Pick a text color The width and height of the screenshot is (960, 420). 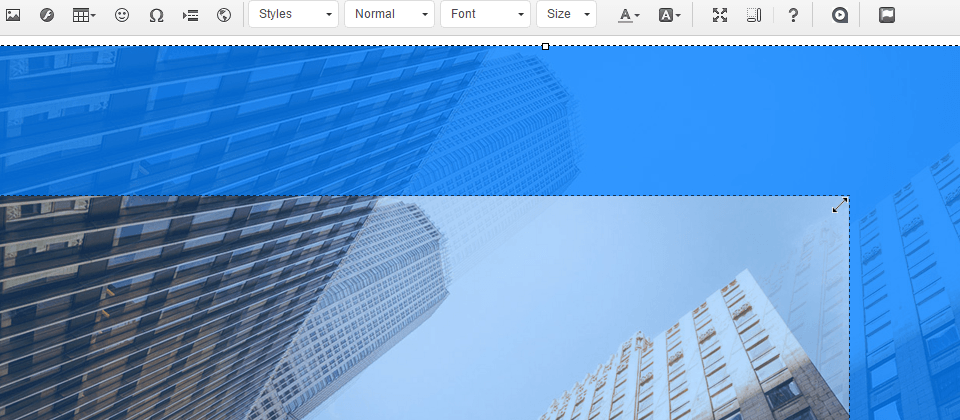pos(628,15)
